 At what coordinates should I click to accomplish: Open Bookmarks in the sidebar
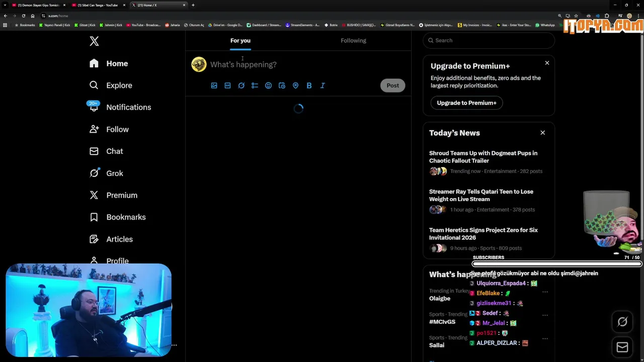tap(118, 217)
